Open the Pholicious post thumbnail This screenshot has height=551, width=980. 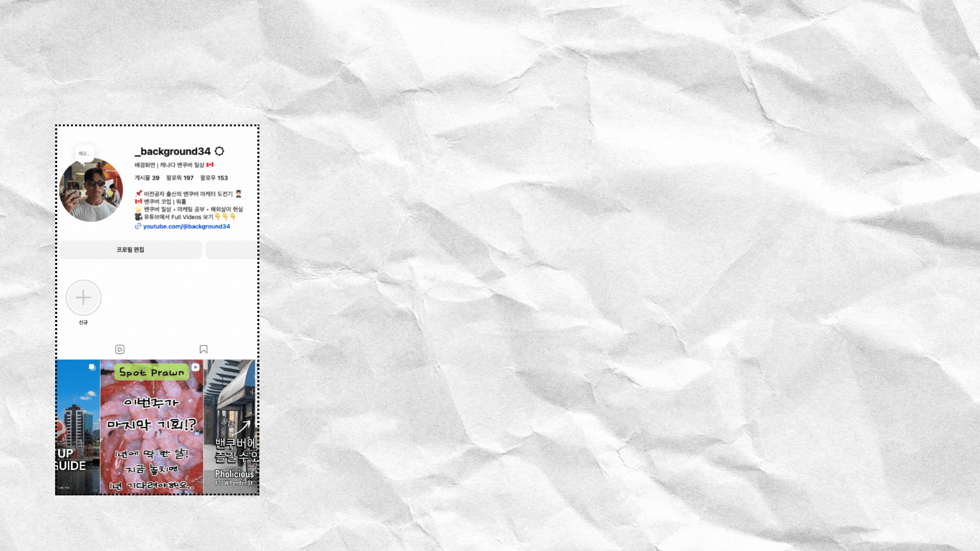point(231,427)
